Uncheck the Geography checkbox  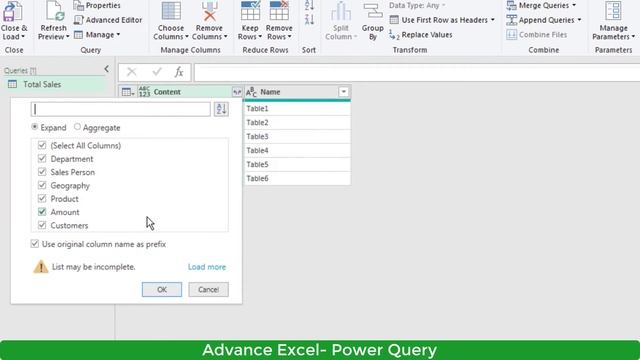[x=42, y=185]
